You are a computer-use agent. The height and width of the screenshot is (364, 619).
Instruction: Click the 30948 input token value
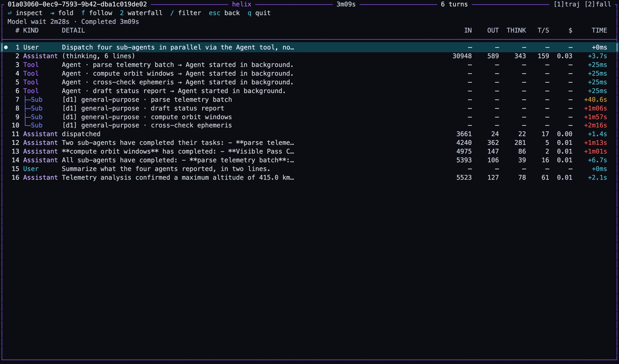tap(462, 56)
